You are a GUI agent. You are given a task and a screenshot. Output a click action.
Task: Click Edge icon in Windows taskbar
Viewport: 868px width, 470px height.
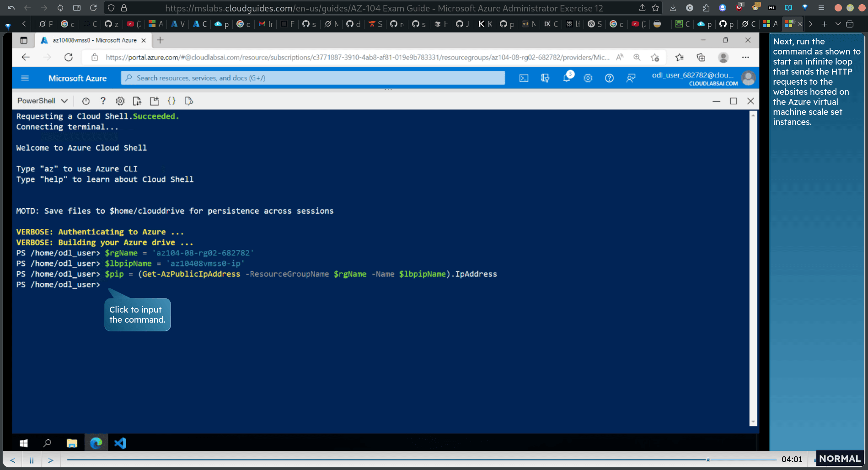[x=96, y=443]
